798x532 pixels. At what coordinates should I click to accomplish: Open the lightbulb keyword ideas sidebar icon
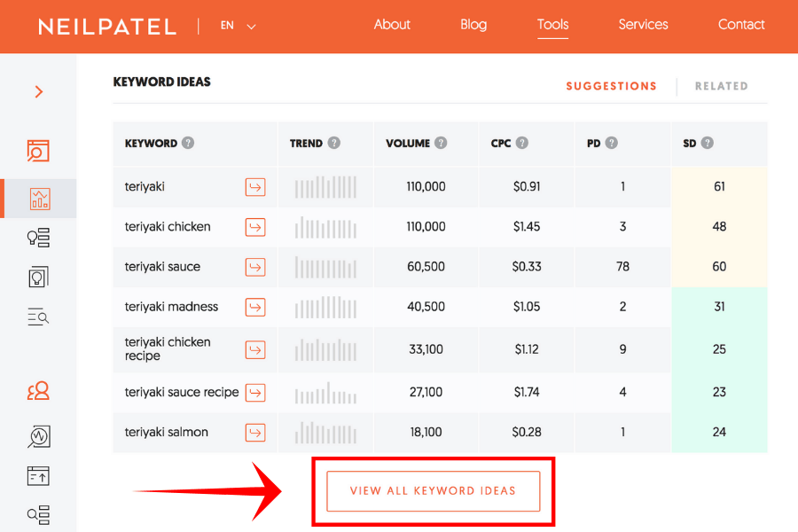38,237
